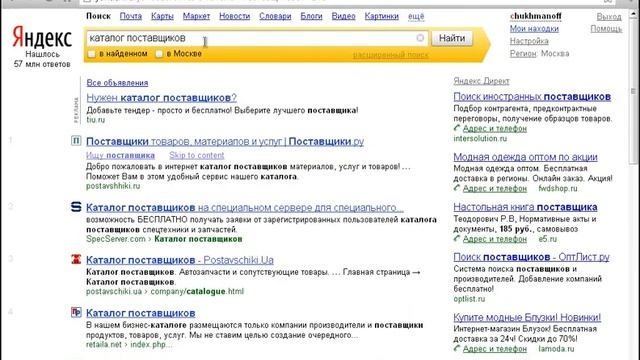Open the Блоги tab

pyautogui.click(x=311, y=16)
